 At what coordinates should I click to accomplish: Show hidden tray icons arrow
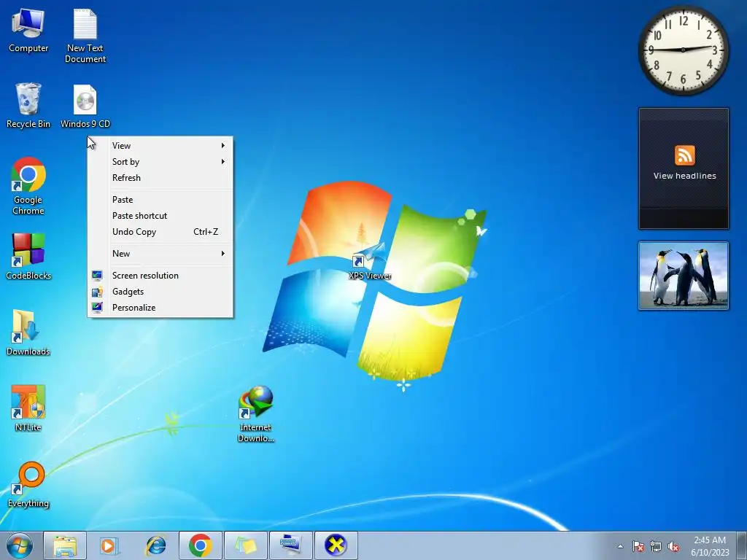click(620, 546)
